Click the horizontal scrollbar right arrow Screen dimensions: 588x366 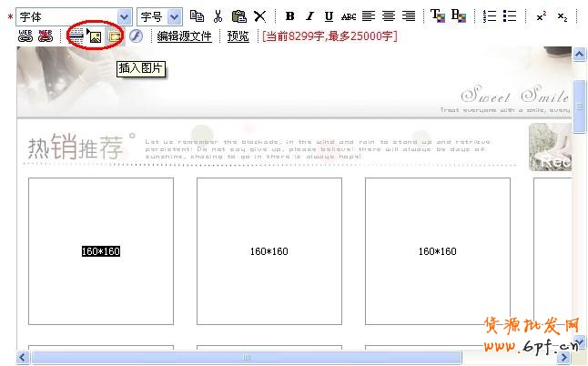pos(563,357)
